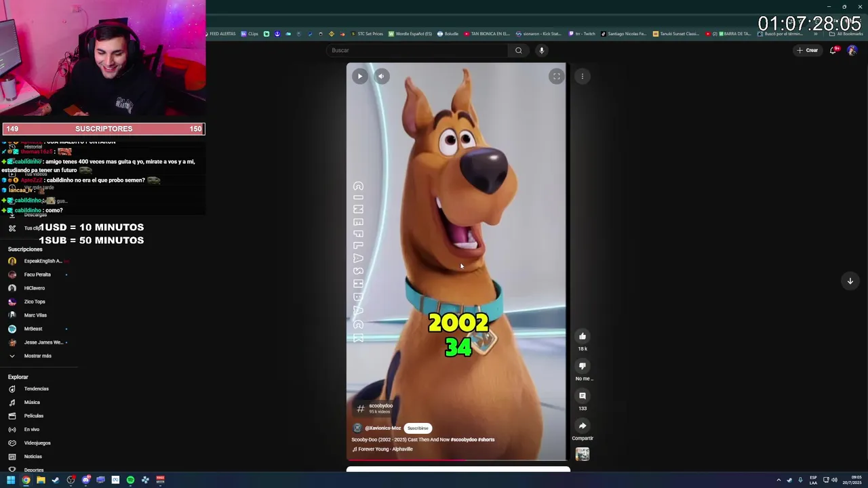The height and width of the screenshot is (488, 868).
Task: Open FEED ALERTAS bookmark
Action: (x=221, y=34)
